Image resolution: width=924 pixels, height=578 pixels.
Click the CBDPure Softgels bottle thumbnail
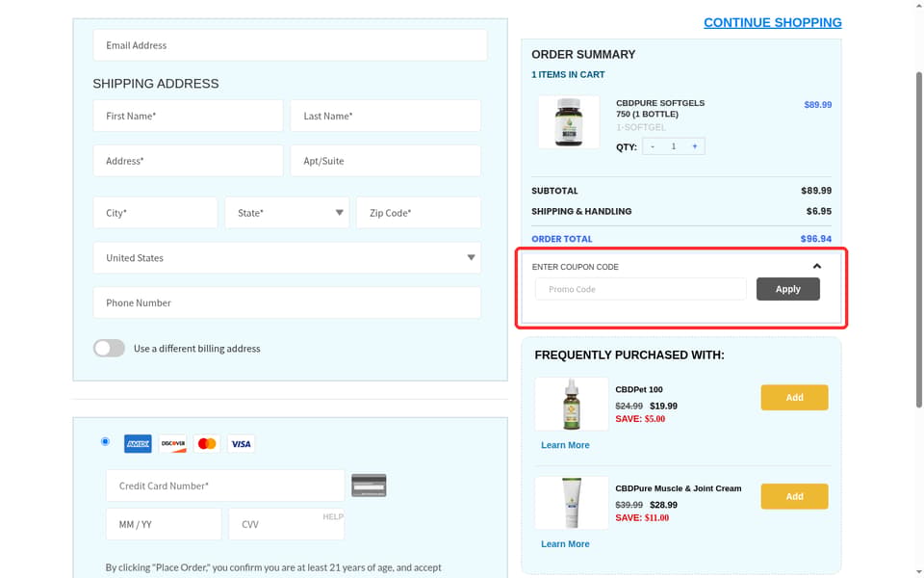(x=569, y=122)
